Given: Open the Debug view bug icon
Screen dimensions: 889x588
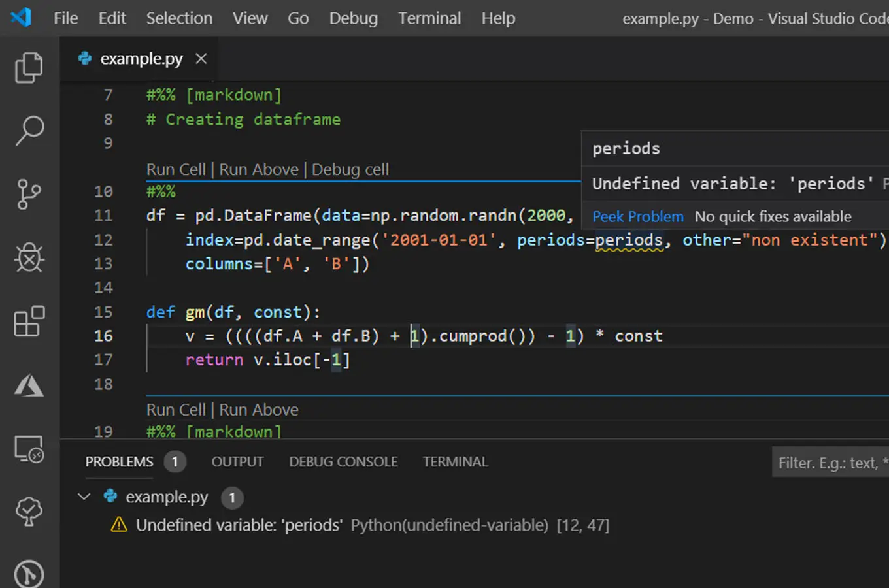Looking at the screenshot, I should (x=29, y=258).
